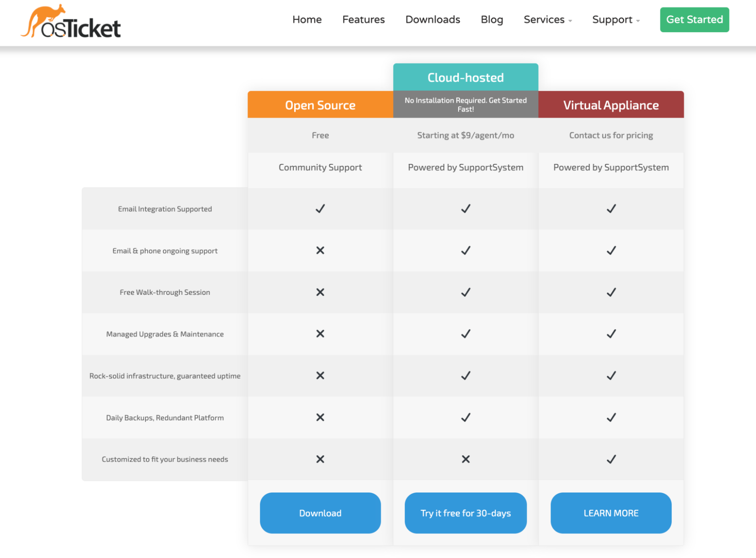Click Open Source X for Free Walk-through Session
Viewport: 756px width, 558px height.
320,292
